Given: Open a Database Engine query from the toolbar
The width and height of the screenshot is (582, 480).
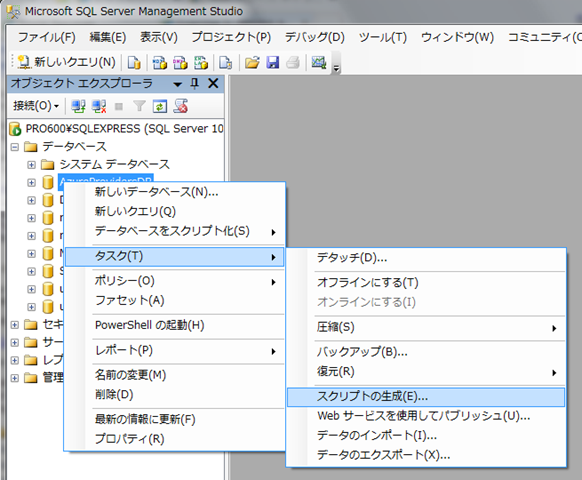Looking at the screenshot, I should 134,63.
